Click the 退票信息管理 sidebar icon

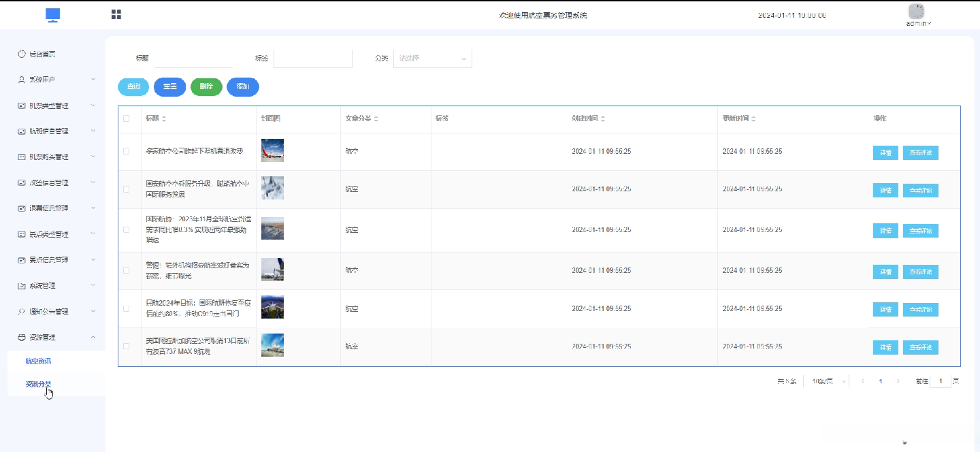click(22, 208)
